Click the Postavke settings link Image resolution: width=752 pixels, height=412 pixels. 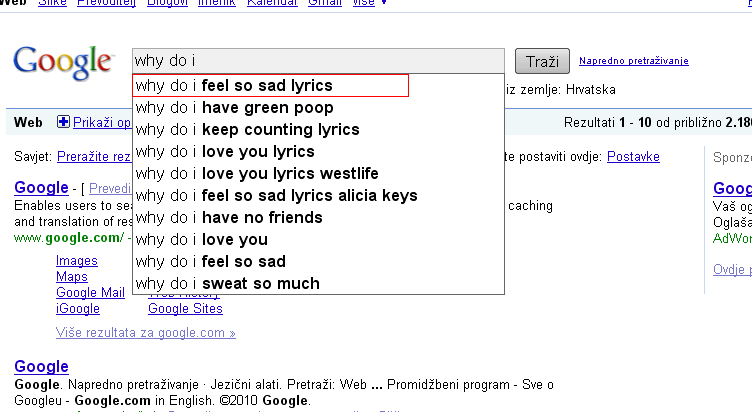click(x=633, y=157)
